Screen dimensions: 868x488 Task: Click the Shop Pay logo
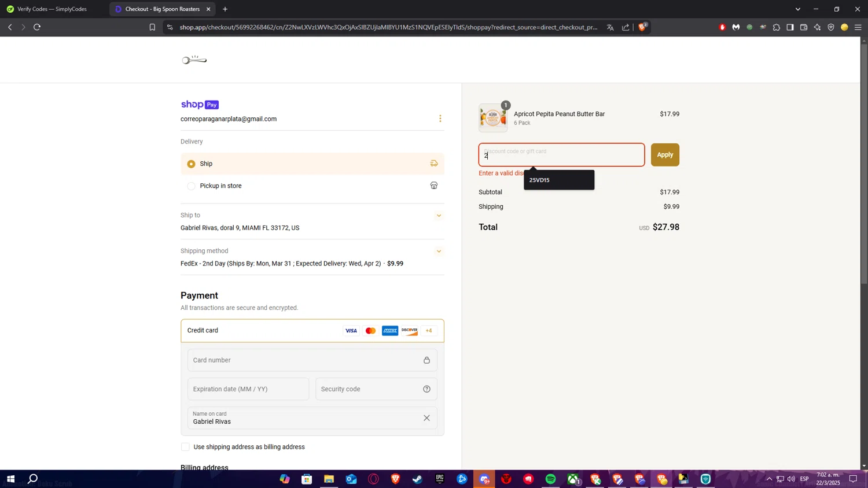[200, 105]
